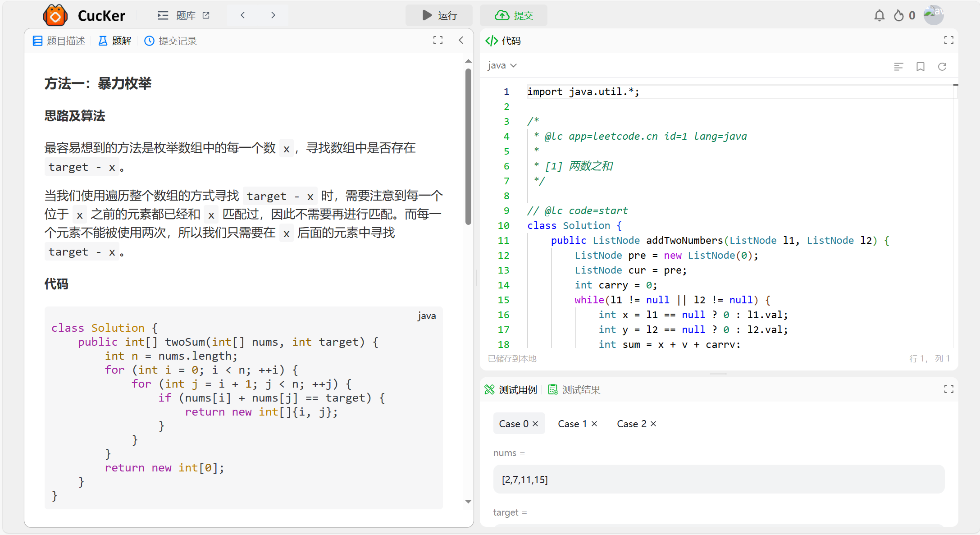
Task: Open the java language dropdown
Action: point(502,66)
